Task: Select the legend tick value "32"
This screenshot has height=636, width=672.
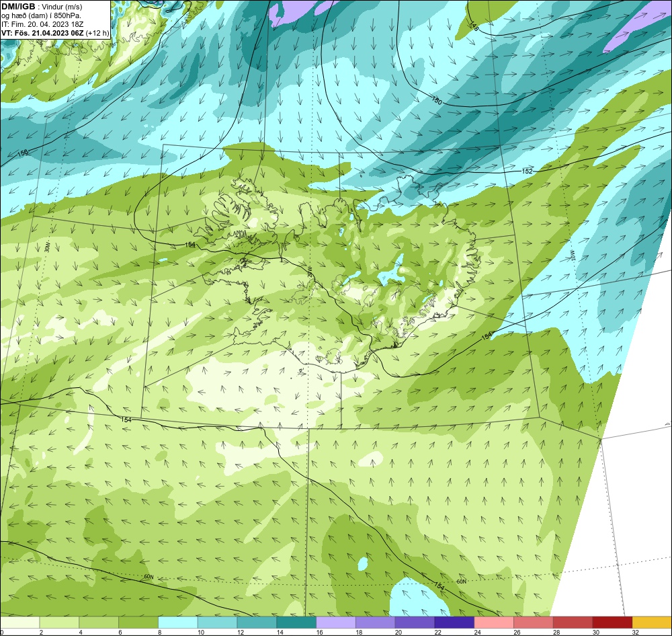Action: (x=636, y=632)
